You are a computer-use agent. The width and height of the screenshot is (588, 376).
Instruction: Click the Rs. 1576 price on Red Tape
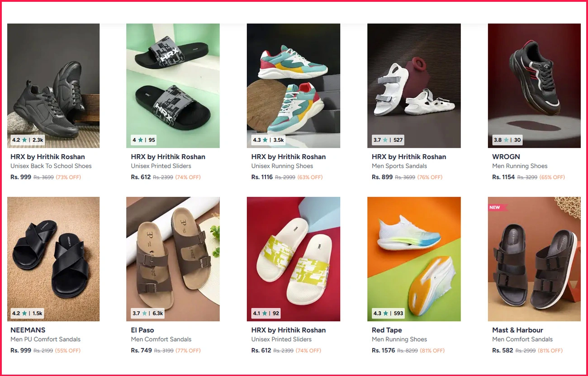pyautogui.click(x=384, y=350)
